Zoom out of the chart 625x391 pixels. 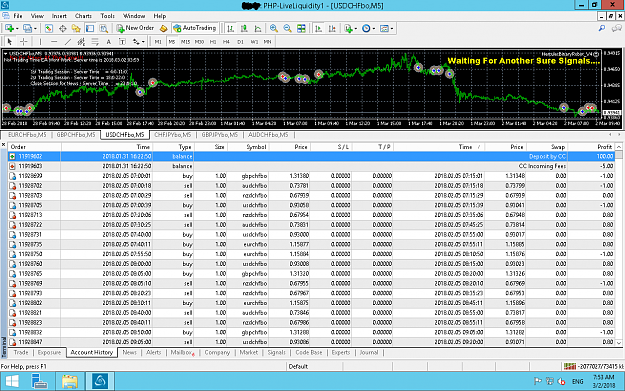[287, 28]
